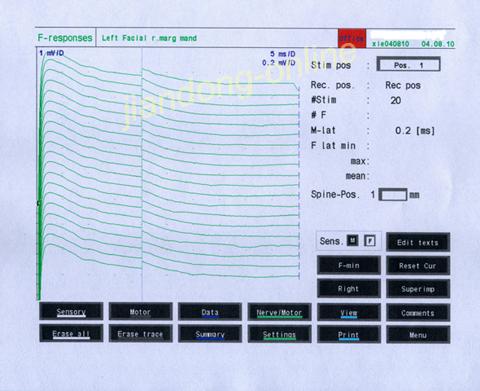
Task: Click the Reset Cur button
Action: (418, 266)
